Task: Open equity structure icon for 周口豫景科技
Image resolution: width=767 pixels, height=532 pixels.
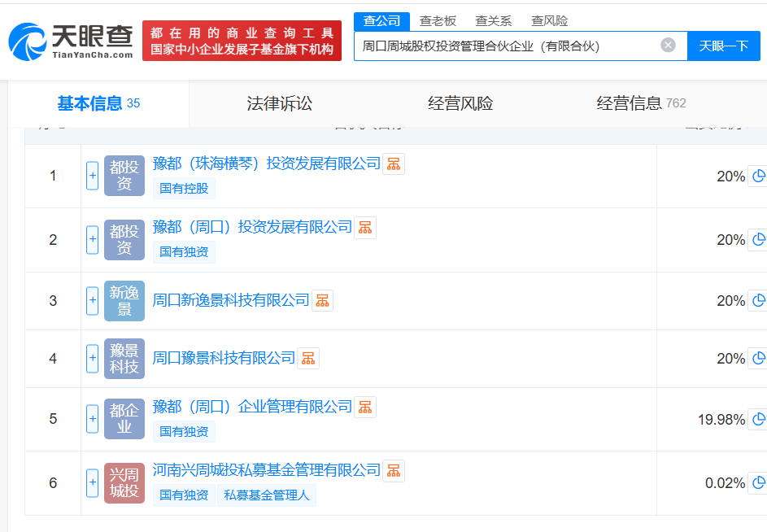Action: (308, 358)
